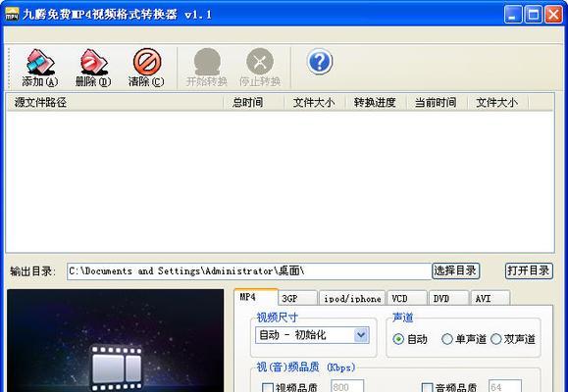The image size is (568, 392).
Task: Click the 选择目录 button
Action: pyautogui.click(x=456, y=270)
